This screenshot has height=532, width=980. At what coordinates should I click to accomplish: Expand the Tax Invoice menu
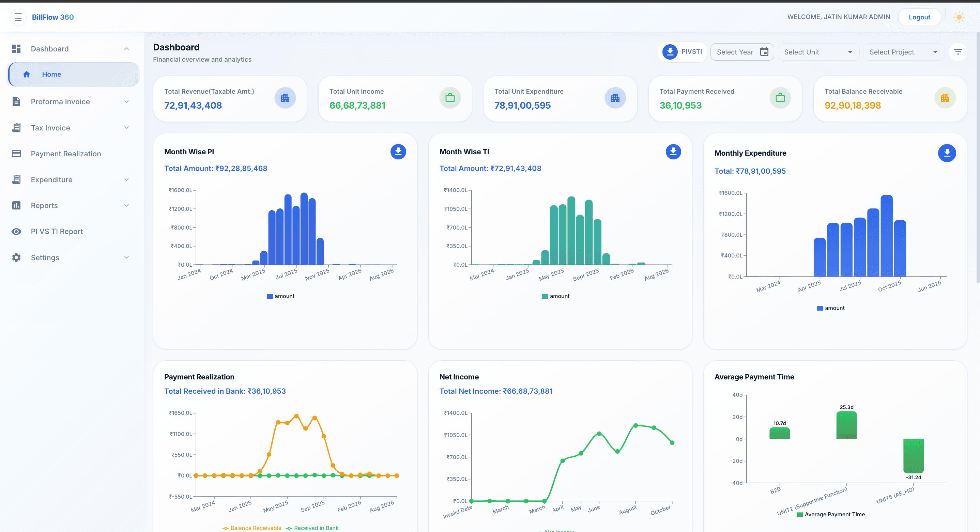pos(72,128)
